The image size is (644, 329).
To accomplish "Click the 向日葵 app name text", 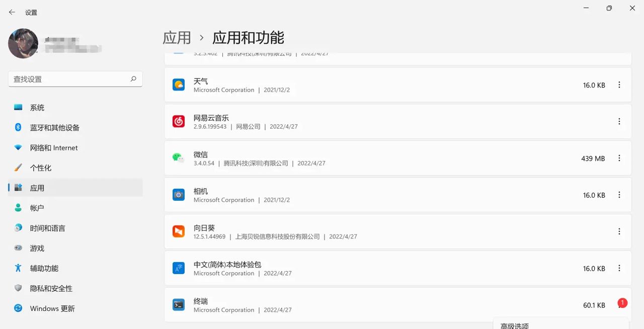I will [204, 228].
